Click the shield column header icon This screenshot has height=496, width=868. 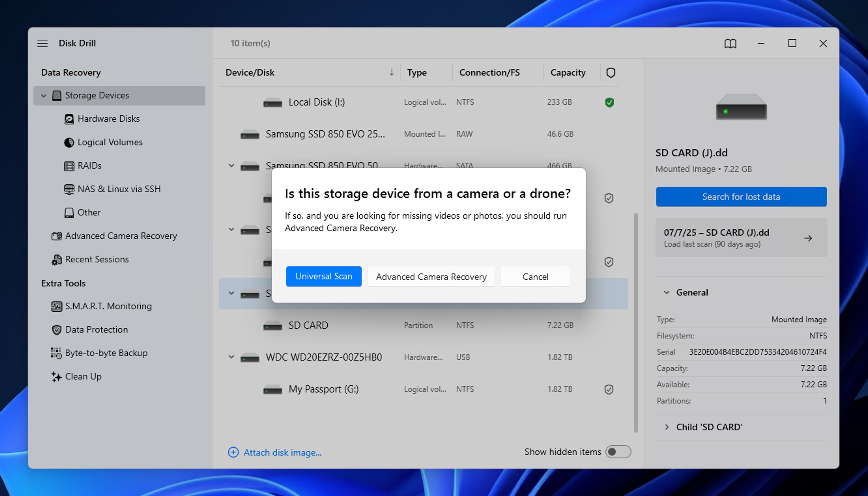click(x=610, y=72)
